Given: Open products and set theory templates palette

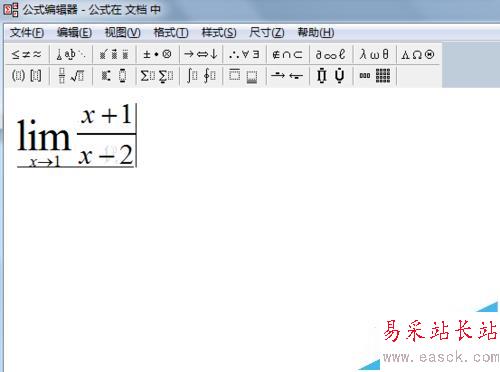Looking at the screenshot, I should point(331,76).
